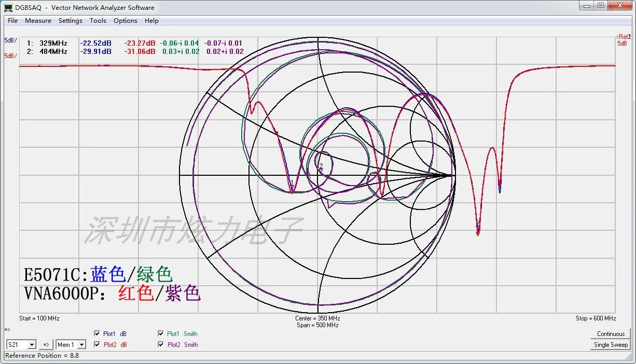Disable the Plot1 Smith checkbox
The height and width of the screenshot is (364, 636).
coord(161,334)
